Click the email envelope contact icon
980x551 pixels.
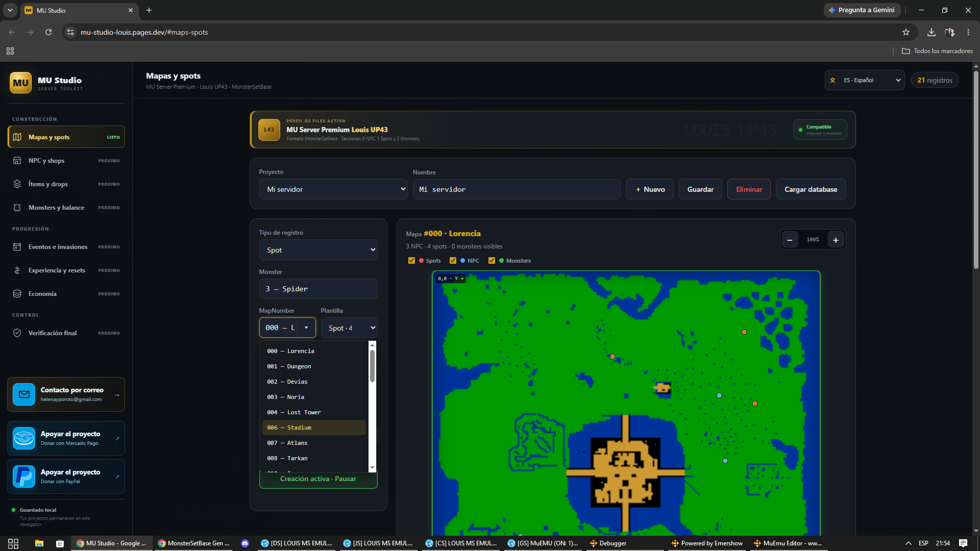(24, 394)
